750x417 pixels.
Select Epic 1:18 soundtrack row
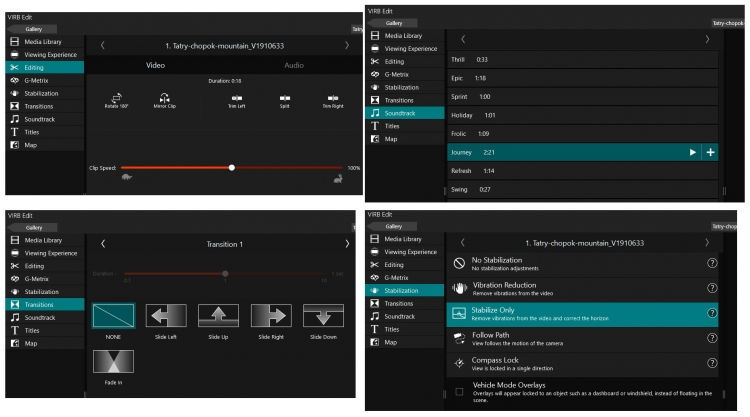583,78
